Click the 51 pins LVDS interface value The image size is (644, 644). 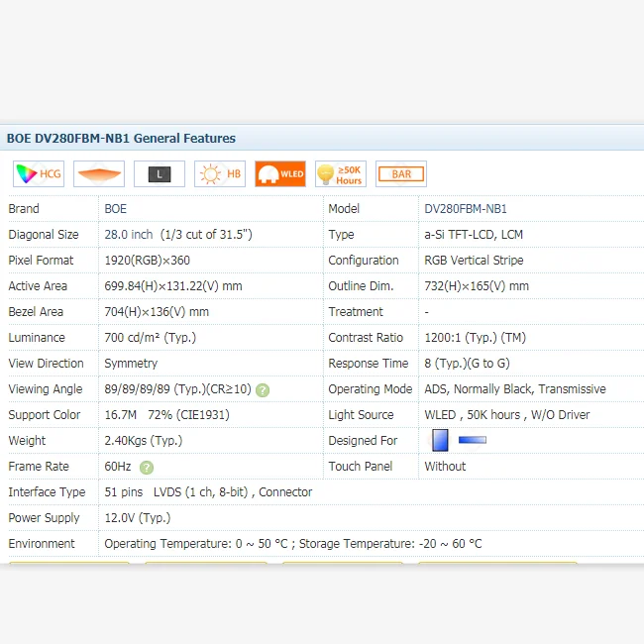pos(208,492)
